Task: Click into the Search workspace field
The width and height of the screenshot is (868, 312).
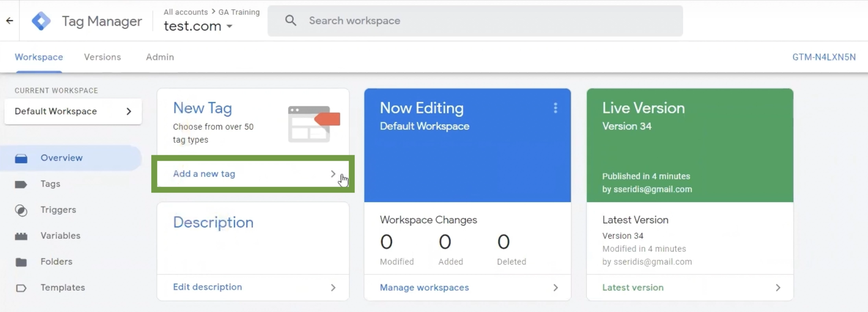Action: pos(475,21)
